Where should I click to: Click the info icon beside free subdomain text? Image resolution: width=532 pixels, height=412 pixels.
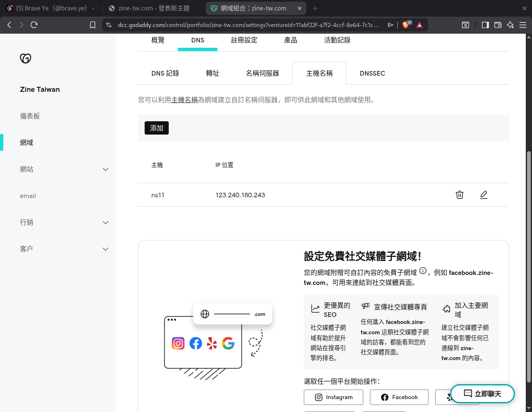[423, 271]
